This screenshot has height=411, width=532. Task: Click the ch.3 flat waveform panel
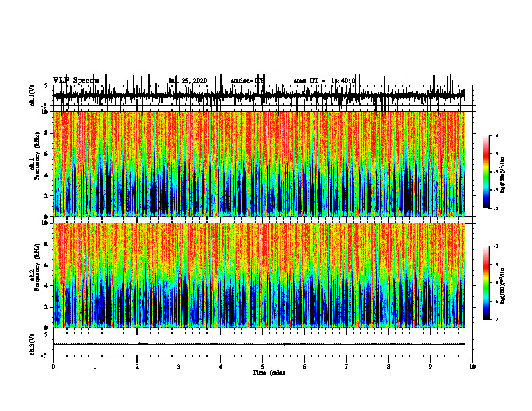click(262, 345)
